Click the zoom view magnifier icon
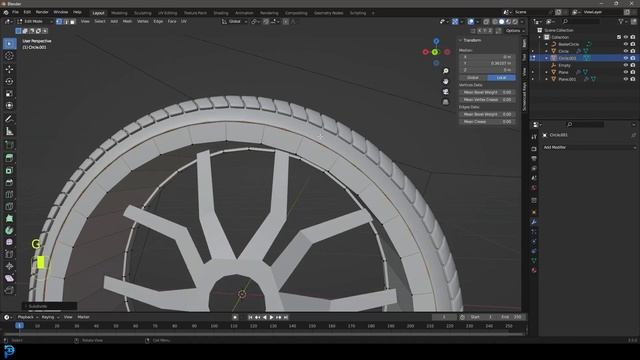Viewport: 640px width, 360px height. (446, 71)
